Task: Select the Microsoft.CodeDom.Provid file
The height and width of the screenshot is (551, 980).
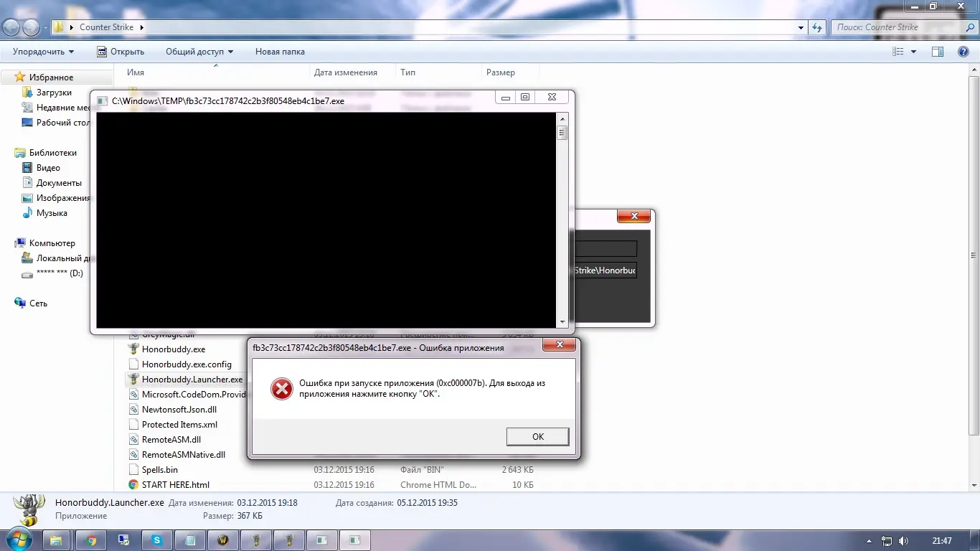Action: 194,395
